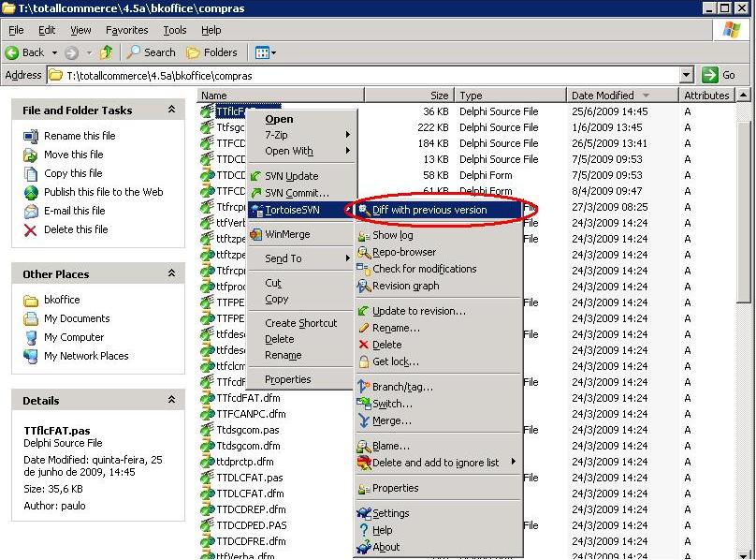This screenshot has height=560, width=756.
Task: Open the Back history dropdown arrow
Action: pos(54,52)
